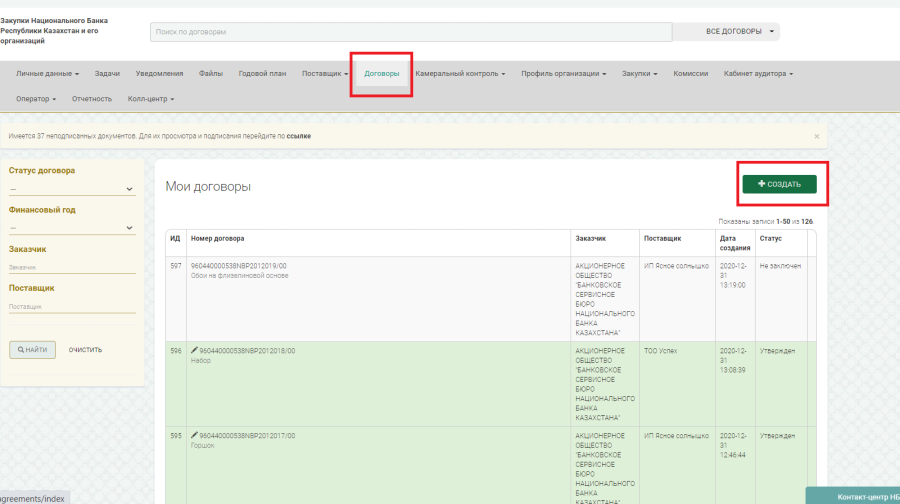
Task: Open the Финансовый год dropdown
Action: click(x=72, y=227)
